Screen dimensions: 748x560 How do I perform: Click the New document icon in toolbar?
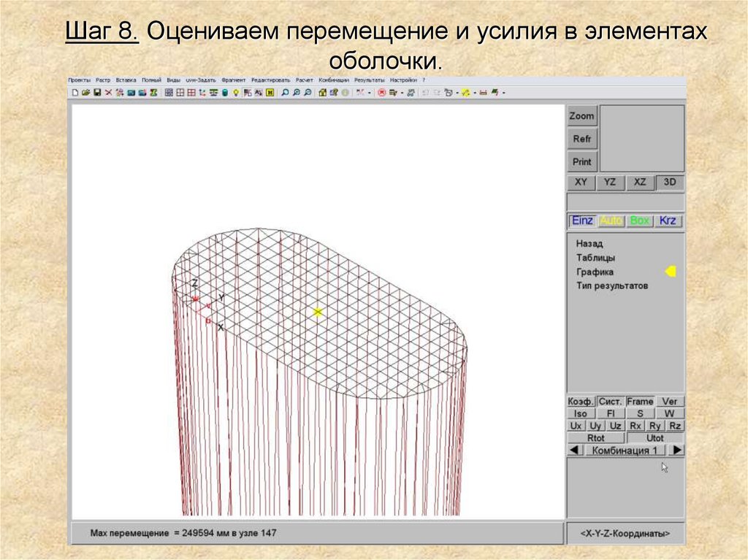pos(75,93)
